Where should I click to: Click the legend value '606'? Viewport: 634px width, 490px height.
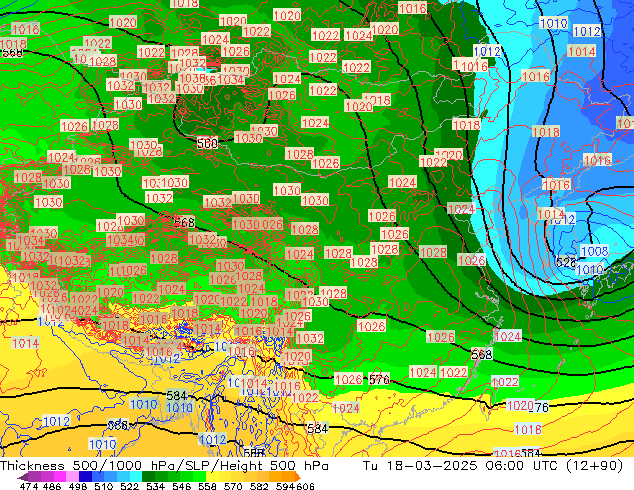(x=305, y=486)
